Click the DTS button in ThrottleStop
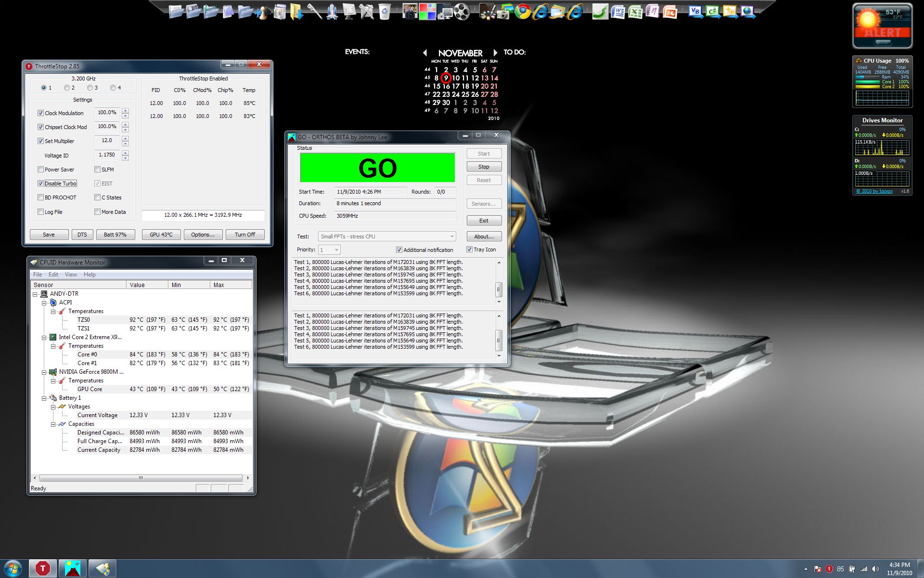This screenshot has height=578, width=924. 82,235
